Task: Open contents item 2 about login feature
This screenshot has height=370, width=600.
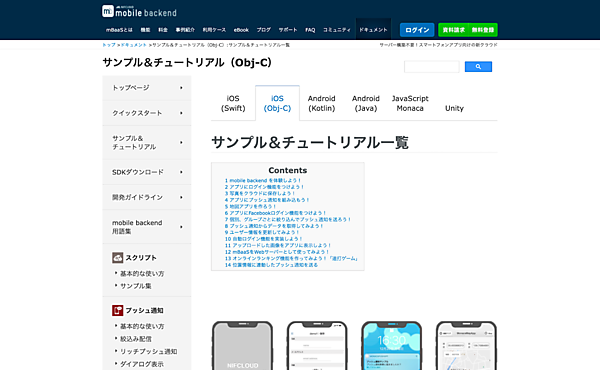Action: tap(264, 187)
